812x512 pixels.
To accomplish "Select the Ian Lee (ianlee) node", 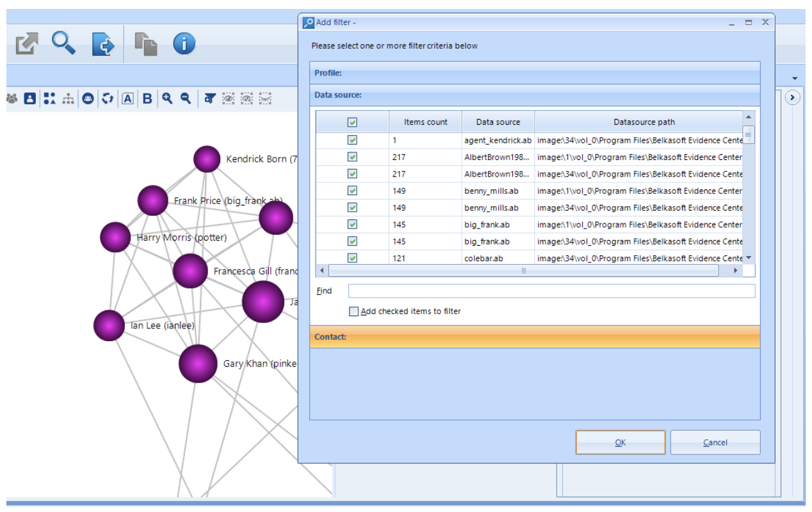I will [x=109, y=325].
